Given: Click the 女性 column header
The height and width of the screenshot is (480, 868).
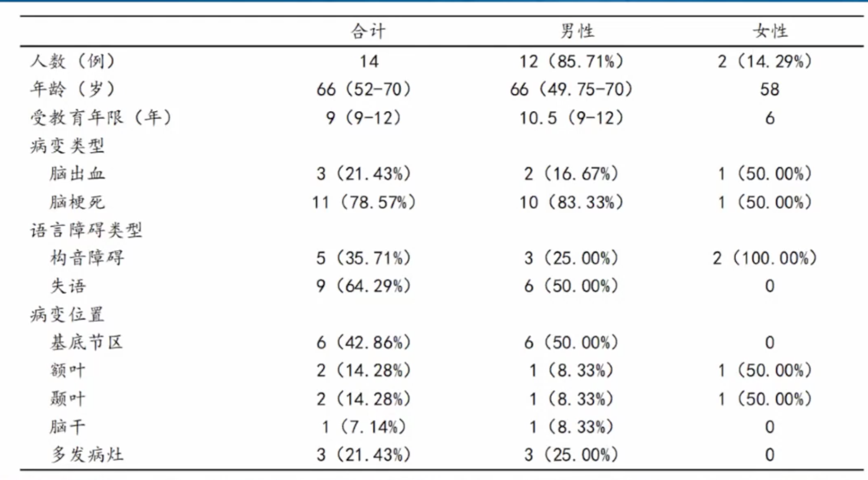Looking at the screenshot, I should pyautogui.click(x=770, y=31).
